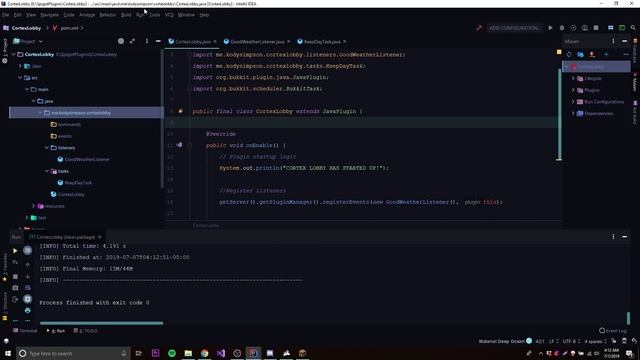Open Maven panel options menu
The image size is (640, 360).
(x=613, y=41)
